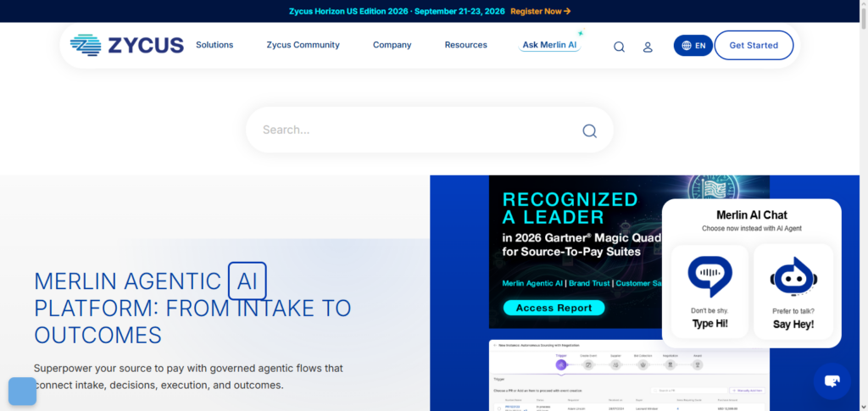Viewport: 868px width, 411px height.
Task: Click the Award step icon in the workflow image
Action: (x=698, y=364)
